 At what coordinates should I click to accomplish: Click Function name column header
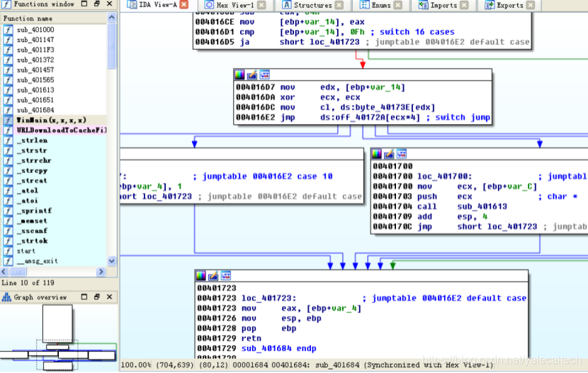54,18
